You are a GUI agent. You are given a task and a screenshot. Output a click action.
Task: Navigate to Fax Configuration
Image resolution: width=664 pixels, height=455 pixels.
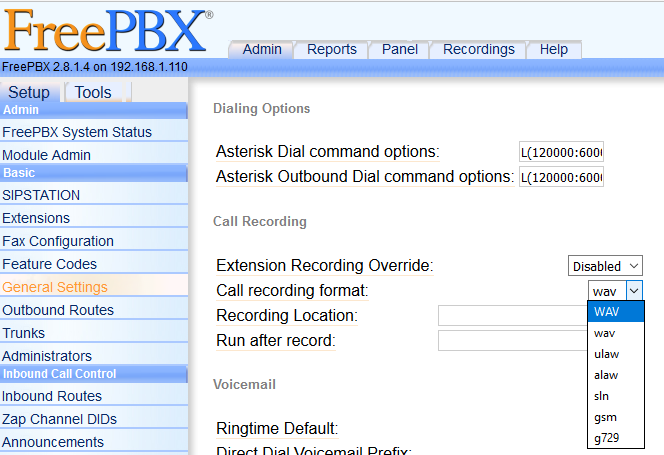pyautogui.click(x=94, y=241)
